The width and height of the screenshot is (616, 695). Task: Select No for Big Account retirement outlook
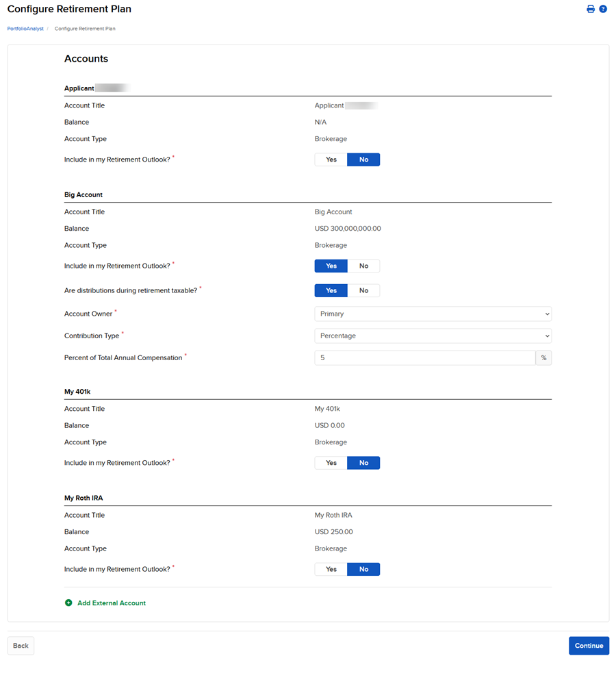363,266
